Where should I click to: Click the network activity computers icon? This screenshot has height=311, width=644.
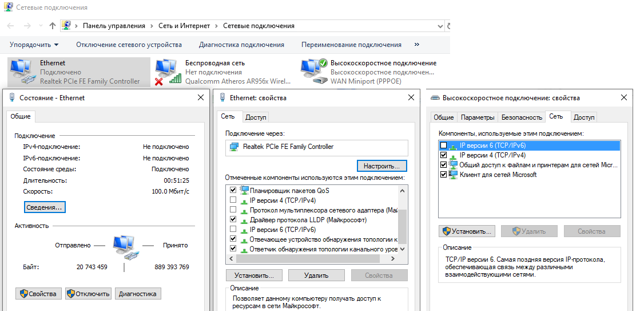point(125,247)
